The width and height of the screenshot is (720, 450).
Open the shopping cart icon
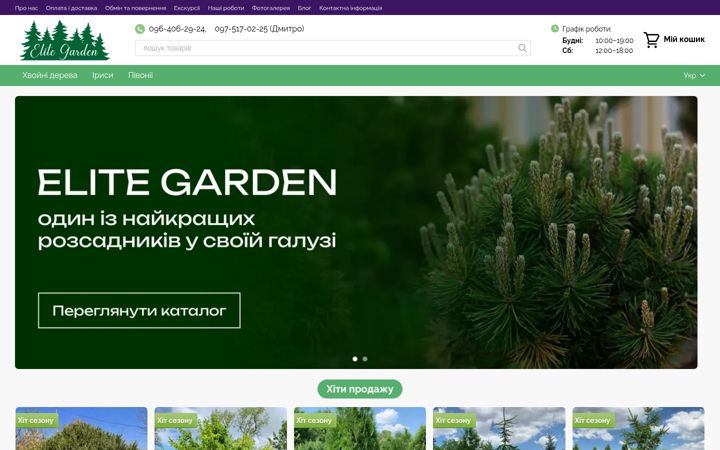point(651,40)
